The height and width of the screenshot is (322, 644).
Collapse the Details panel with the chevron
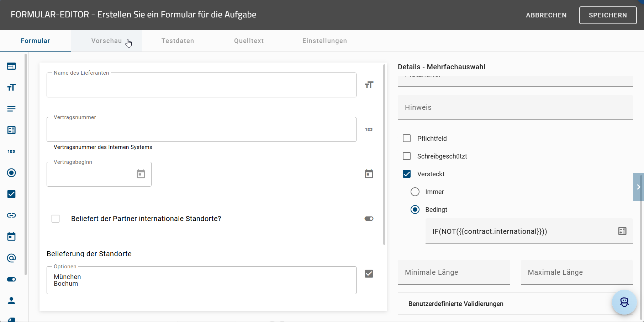(x=638, y=187)
